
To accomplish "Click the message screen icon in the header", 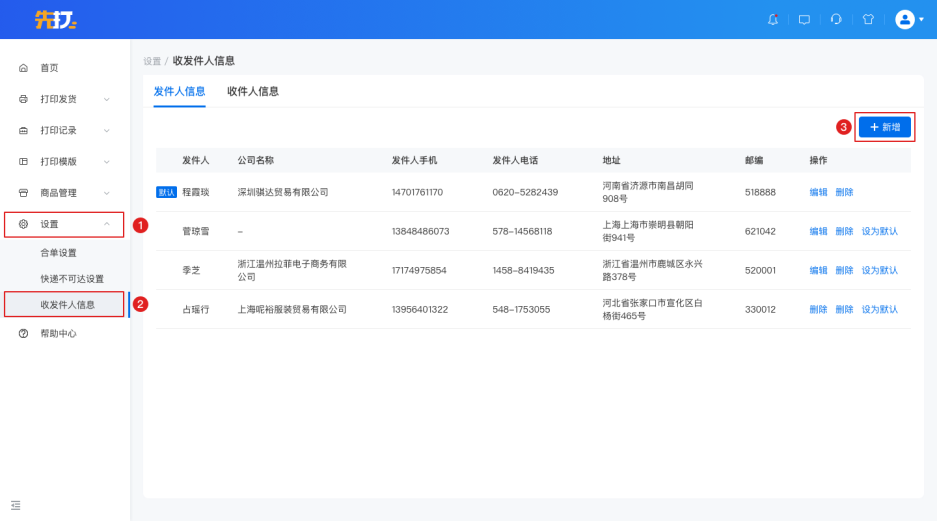I will coord(804,19).
